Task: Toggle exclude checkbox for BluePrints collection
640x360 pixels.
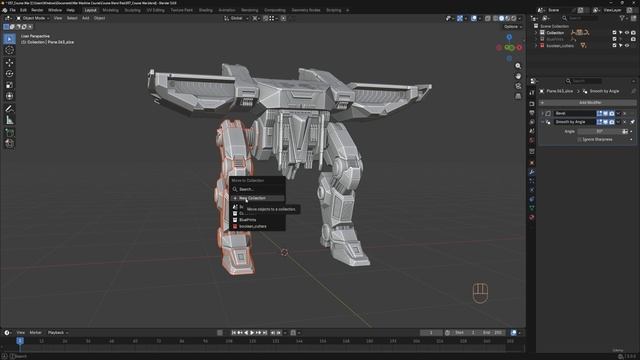Action: pos(614,39)
